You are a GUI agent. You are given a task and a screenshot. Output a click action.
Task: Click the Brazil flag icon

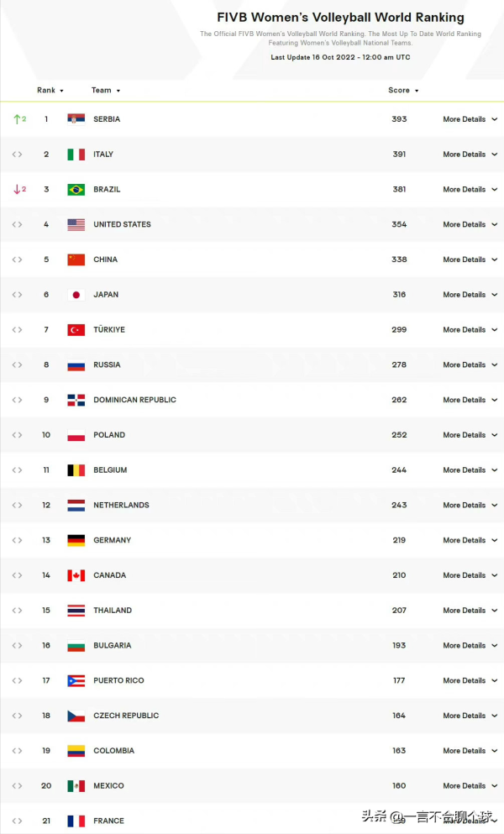click(76, 190)
